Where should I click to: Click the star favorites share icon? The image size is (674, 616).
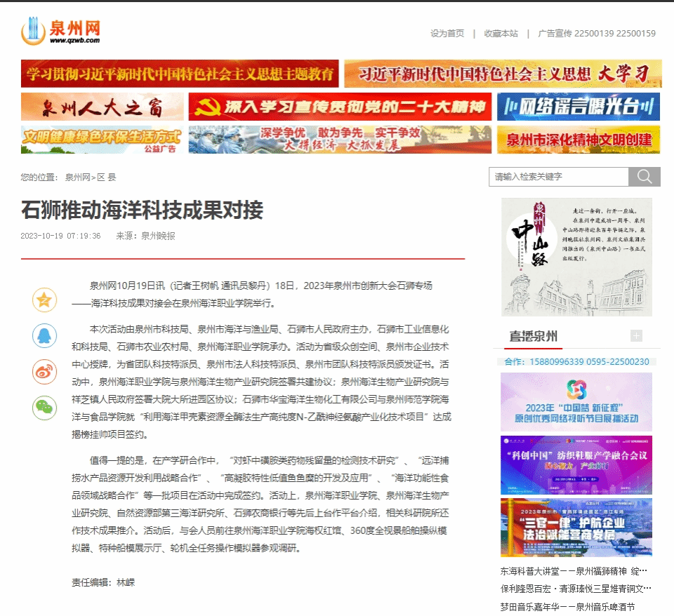[x=44, y=300]
